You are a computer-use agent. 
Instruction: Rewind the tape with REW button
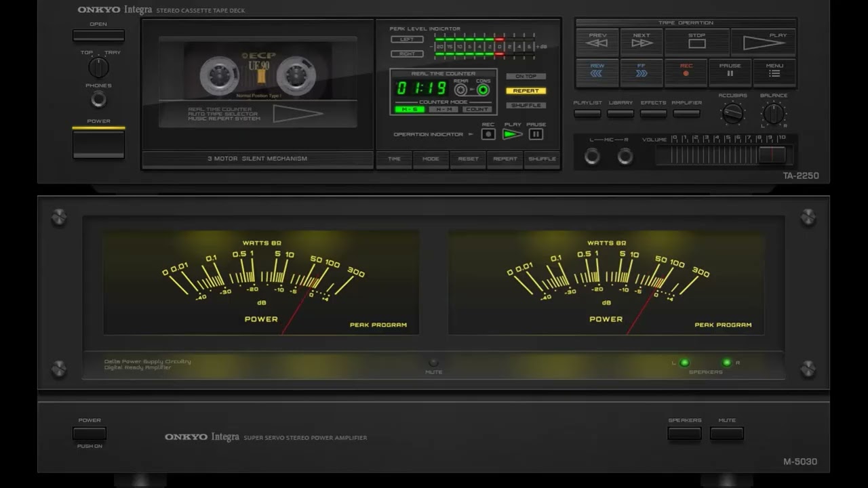click(x=597, y=73)
